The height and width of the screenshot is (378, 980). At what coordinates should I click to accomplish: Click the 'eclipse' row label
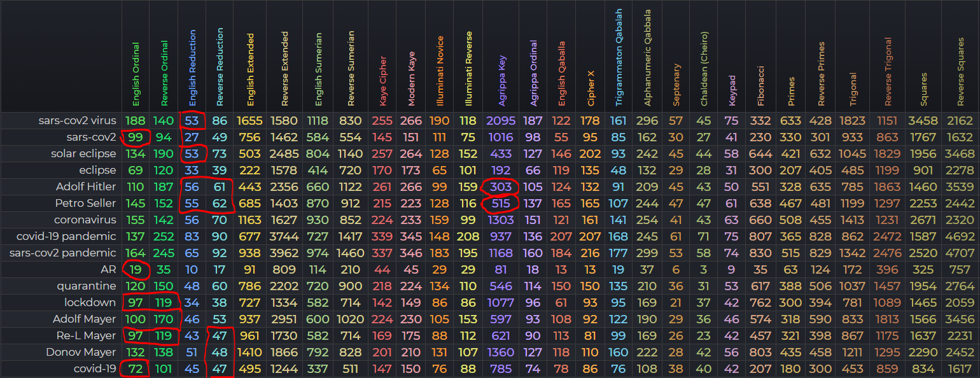click(97, 170)
